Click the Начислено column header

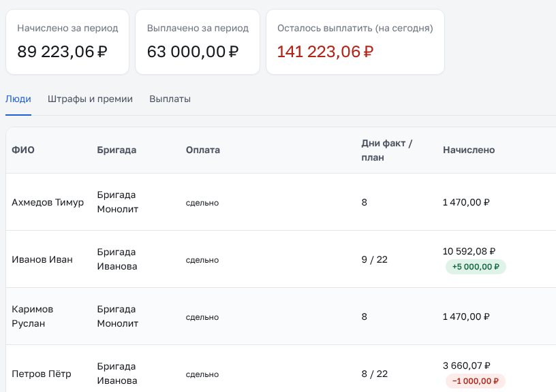[x=469, y=150]
